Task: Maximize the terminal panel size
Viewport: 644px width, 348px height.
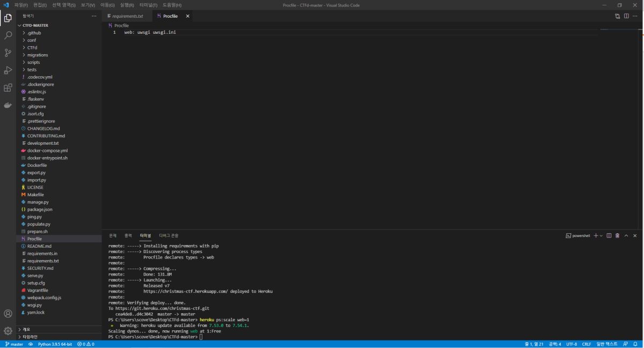Action: (x=626, y=235)
